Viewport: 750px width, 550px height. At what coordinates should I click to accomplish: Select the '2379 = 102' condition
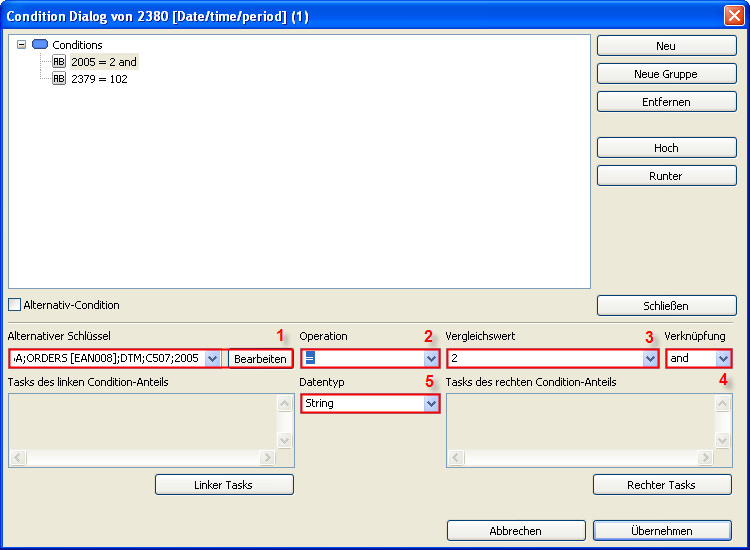(x=99, y=79)
